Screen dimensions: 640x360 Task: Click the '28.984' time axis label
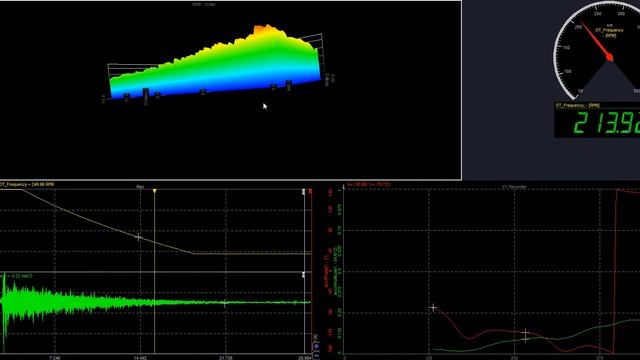[304, 358]
